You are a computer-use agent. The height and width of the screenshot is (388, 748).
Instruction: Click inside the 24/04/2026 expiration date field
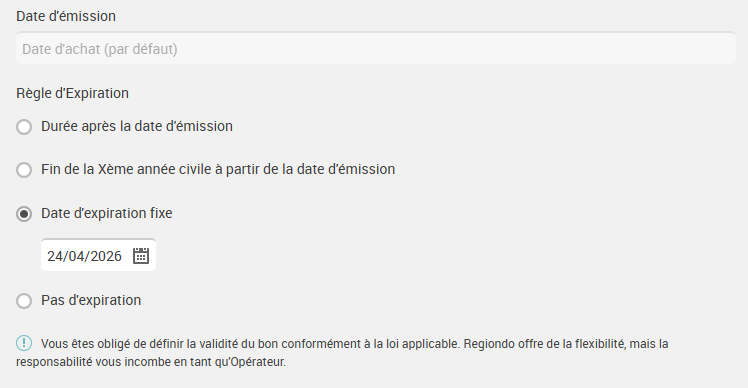pyautogui.click(x=98, y=255)
